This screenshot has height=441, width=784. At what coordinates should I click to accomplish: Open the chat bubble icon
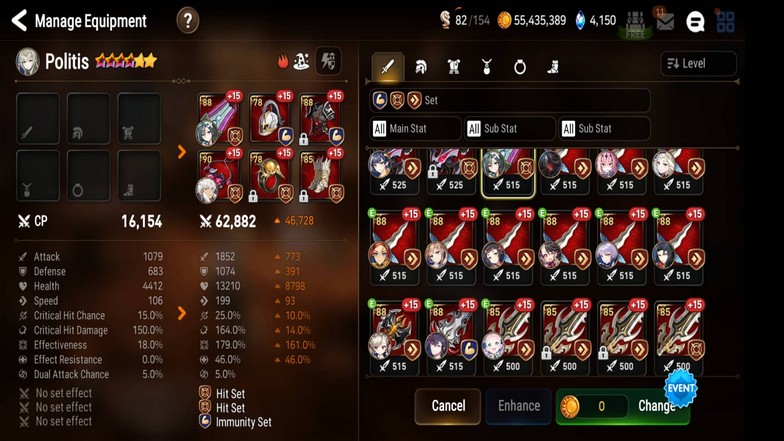click(x=695, y=22)
